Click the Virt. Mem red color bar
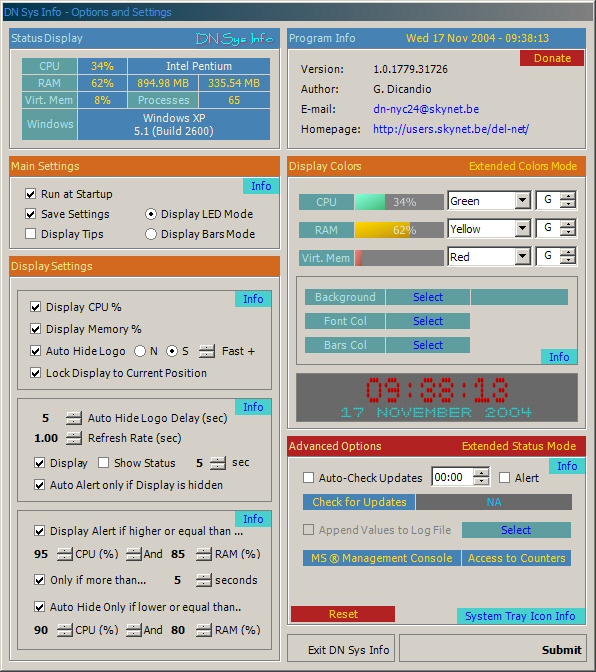Viewport: 596px width, 672px height. (399, 258)
